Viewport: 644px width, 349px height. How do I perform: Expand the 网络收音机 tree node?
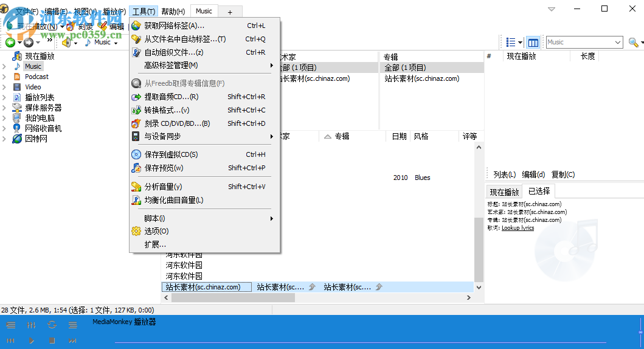(4, 128)
